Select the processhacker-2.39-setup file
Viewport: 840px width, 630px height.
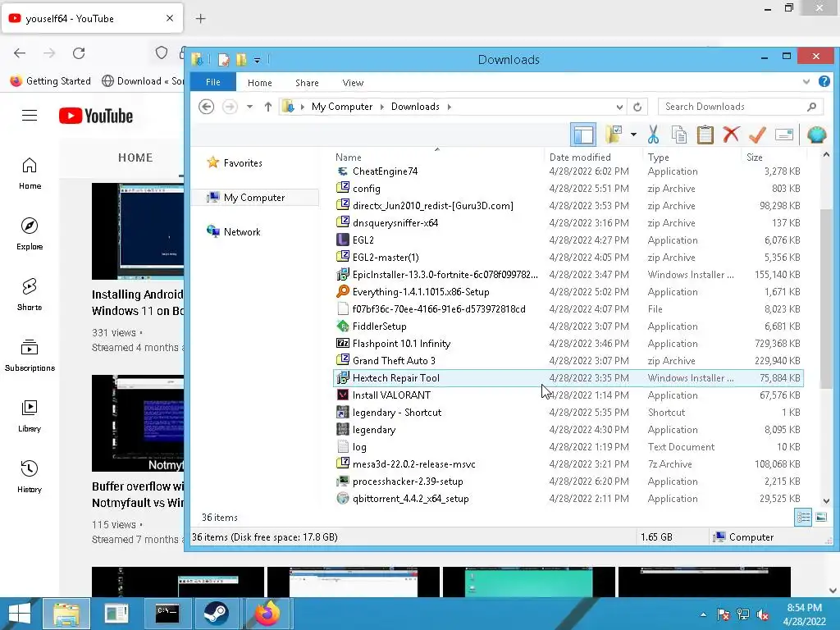point(568,482)
